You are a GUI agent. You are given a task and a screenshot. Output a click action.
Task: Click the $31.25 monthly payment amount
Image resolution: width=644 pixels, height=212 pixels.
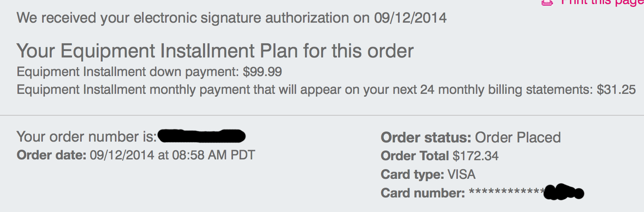pos(616,89)
